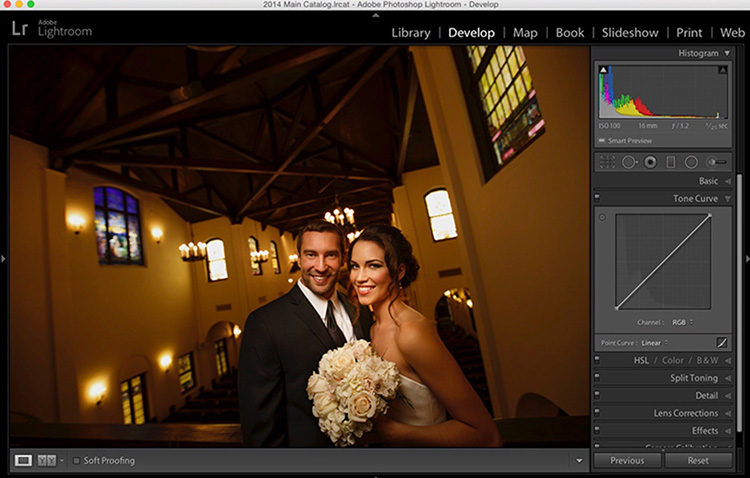
Task: Select the B&W tab label
Action: coord(707,360)
